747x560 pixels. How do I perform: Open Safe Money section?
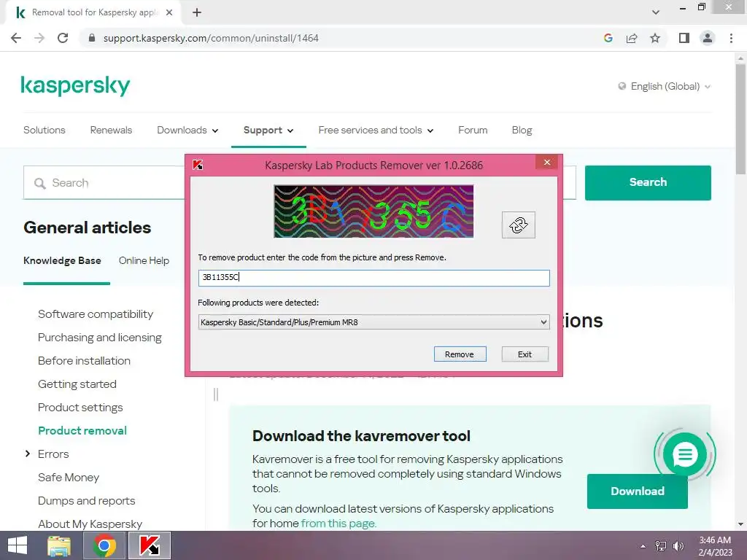point(69,478)
